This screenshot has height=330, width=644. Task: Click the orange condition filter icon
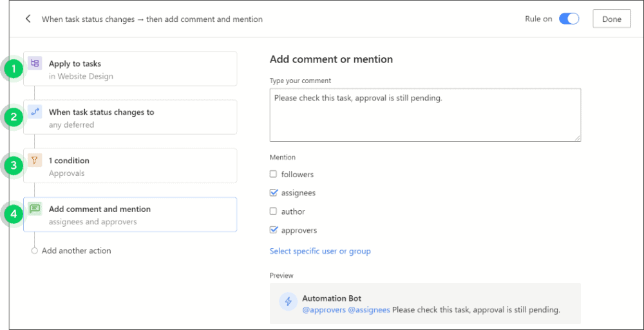pos(35,160)
